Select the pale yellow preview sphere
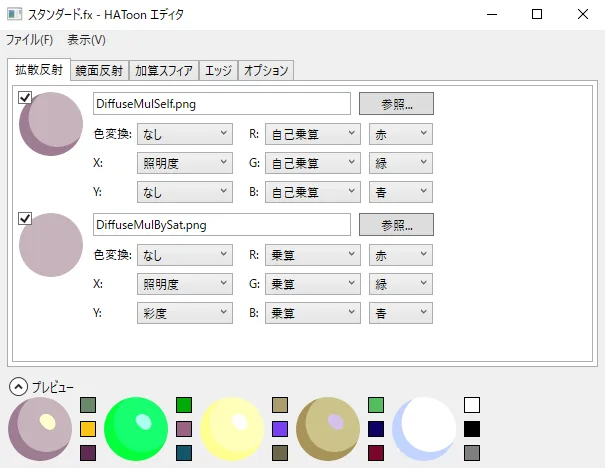The height and width of the screenshot is (468, 605). click(x=232, y=428)
